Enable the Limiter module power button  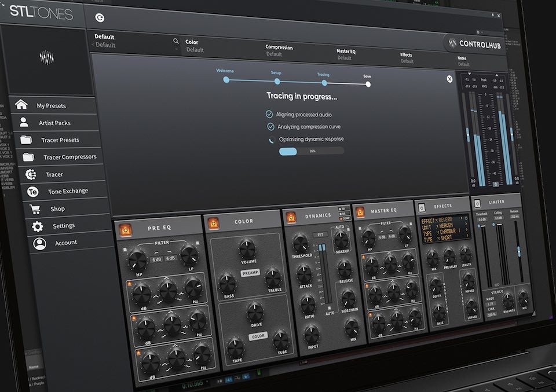pyautogui.click(x=477, y=203)
